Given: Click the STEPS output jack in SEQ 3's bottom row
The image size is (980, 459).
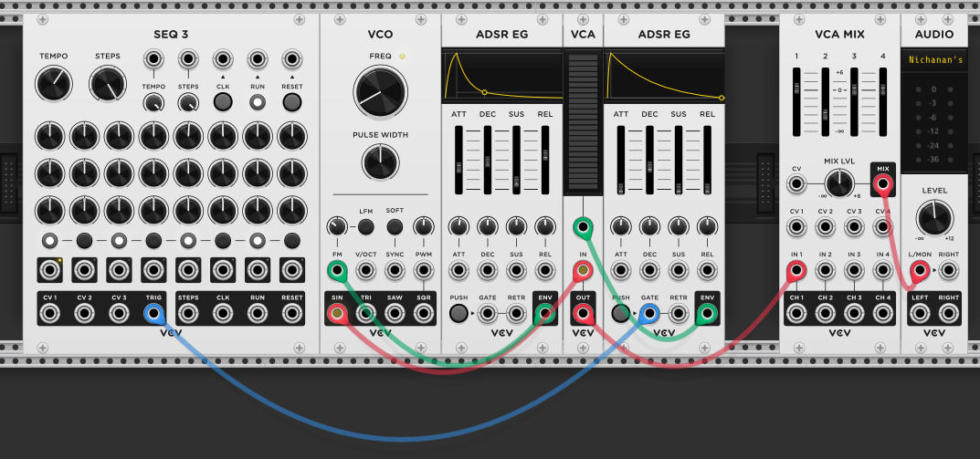Looking at the screenshot, I should click(188, 314).
